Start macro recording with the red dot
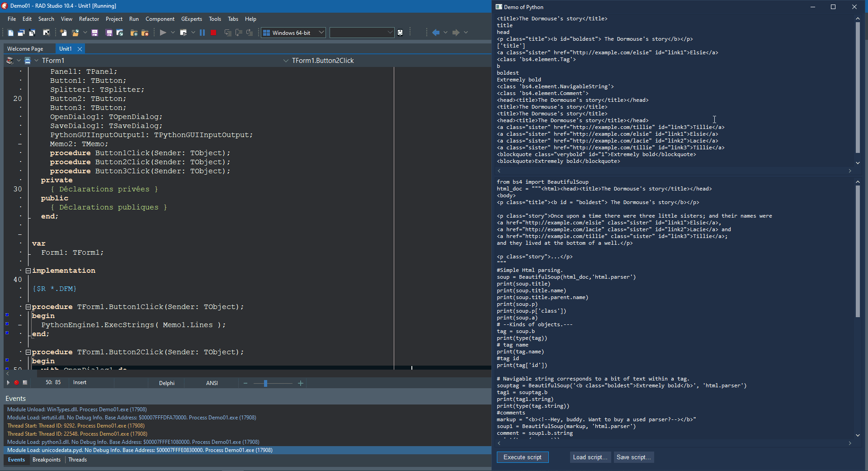868x471 pixels. click(x=16, y=383)
